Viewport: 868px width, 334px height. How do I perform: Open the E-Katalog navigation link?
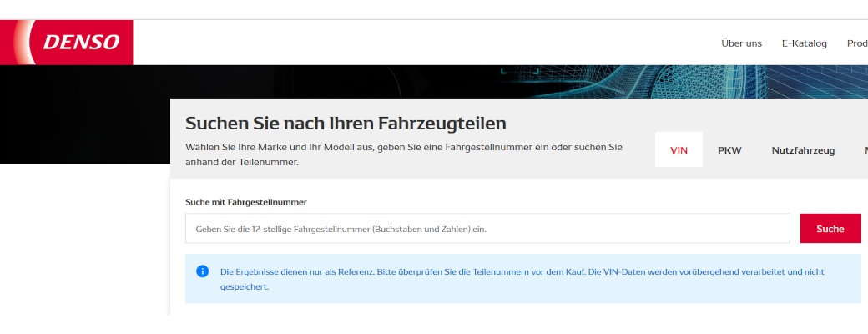(804, 43)
